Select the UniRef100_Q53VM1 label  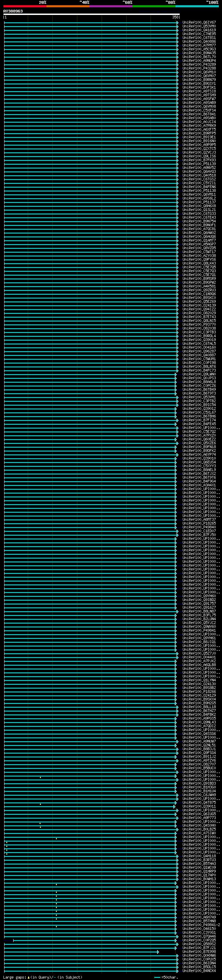(199, 397)
